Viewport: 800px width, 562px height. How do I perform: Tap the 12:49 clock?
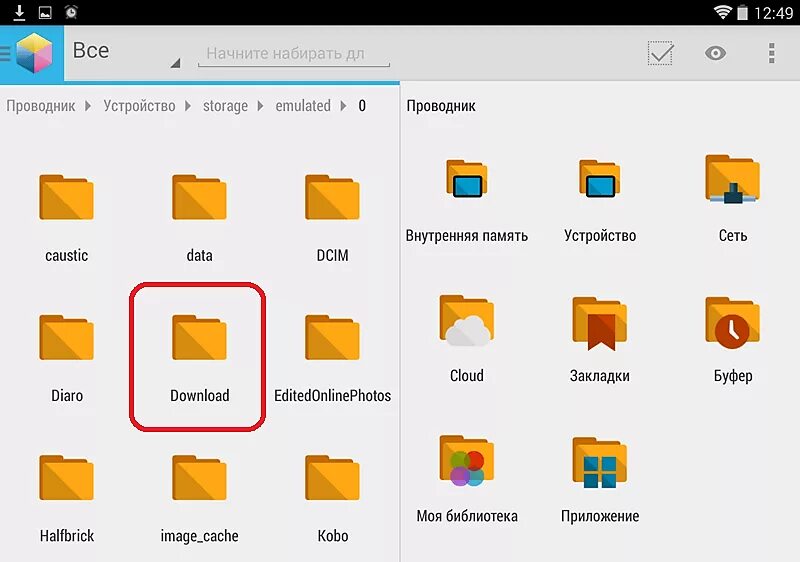click(773, 13)
